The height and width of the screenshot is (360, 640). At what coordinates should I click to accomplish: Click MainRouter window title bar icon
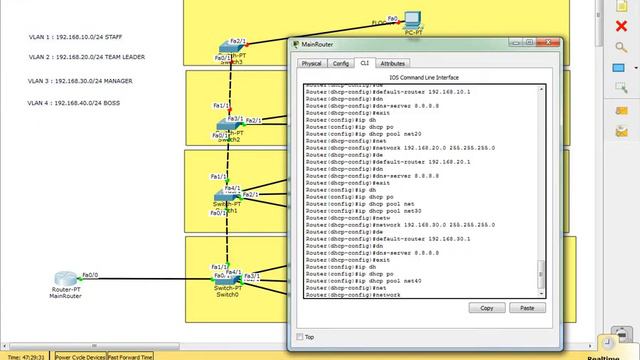click(296, 44)
